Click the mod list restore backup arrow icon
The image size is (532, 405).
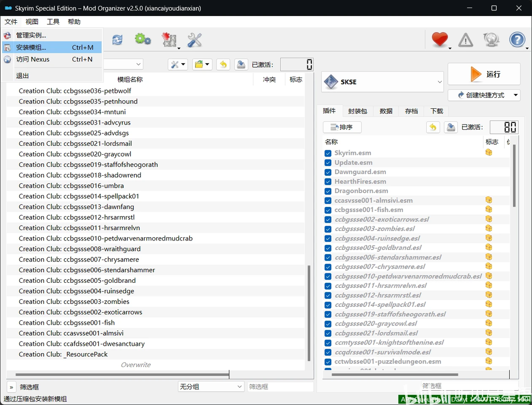coord(223,64)
